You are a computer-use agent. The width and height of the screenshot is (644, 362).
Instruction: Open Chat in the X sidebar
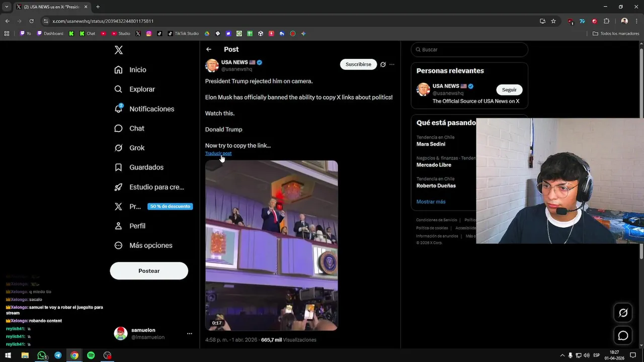129,128
